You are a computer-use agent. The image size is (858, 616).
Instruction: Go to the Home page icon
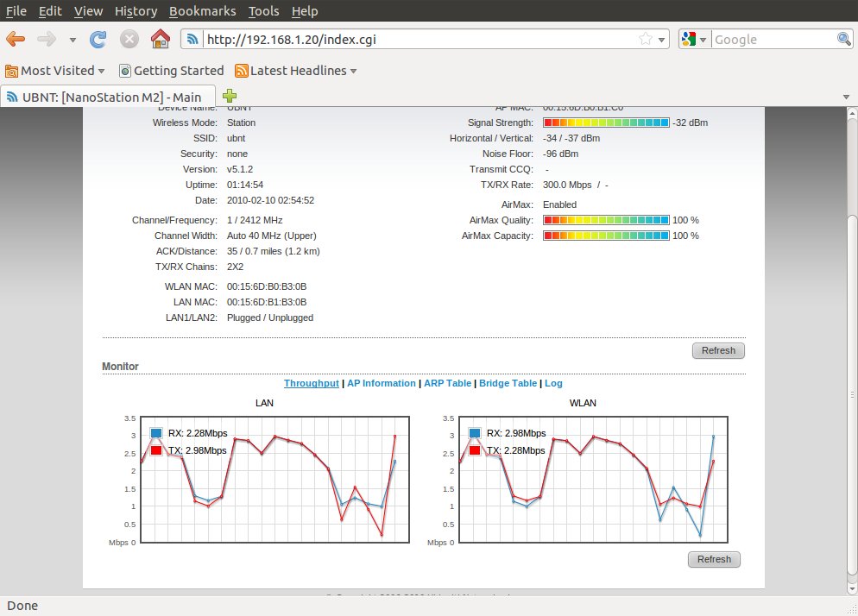pyautogui.click(x=160, y=39)
